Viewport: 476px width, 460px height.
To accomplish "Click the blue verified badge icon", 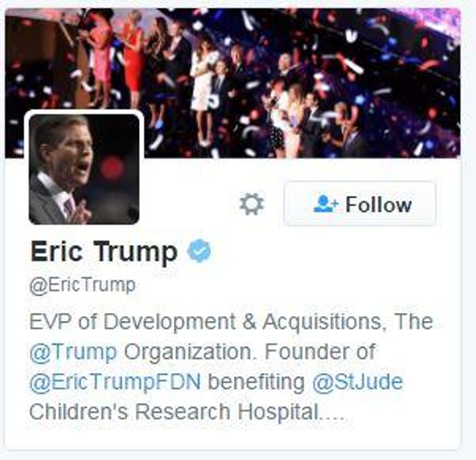I will tap(199, 251).
